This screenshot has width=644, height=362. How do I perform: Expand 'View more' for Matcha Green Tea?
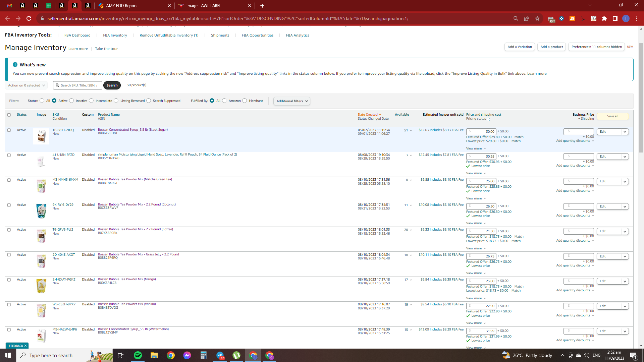[x=476, y=198]
